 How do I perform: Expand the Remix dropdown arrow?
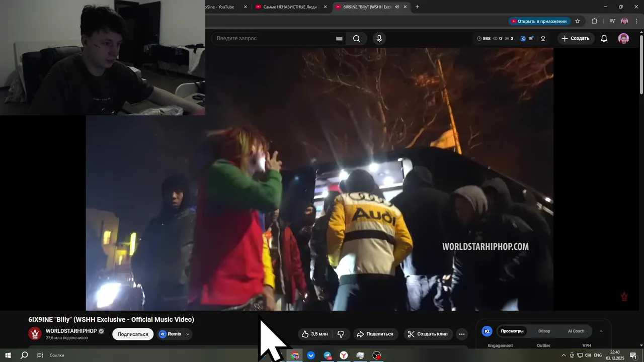[188, 334]
